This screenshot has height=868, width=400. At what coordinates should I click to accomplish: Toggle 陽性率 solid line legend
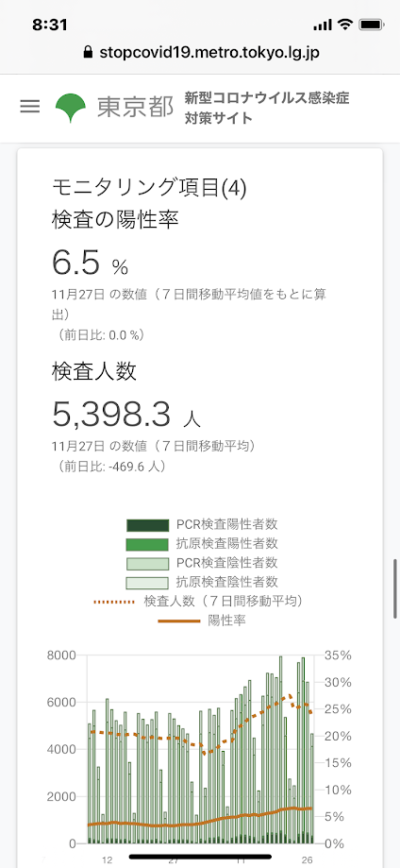tap(202, 621)
